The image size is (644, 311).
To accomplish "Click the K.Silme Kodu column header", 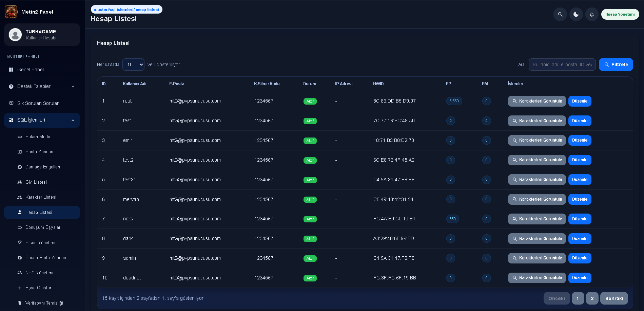I will pyautogui.click(x=267, y=84).
